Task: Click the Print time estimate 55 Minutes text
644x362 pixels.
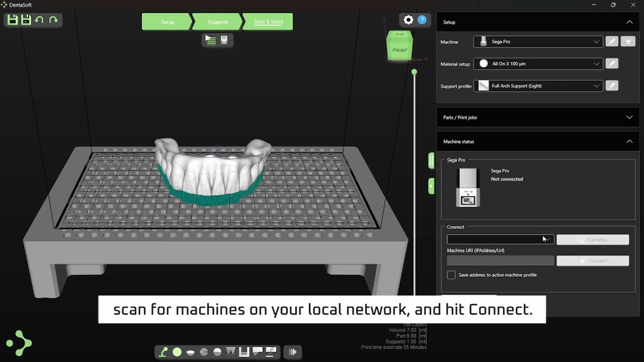Action: pyautogui.click(x=394, y=347)
